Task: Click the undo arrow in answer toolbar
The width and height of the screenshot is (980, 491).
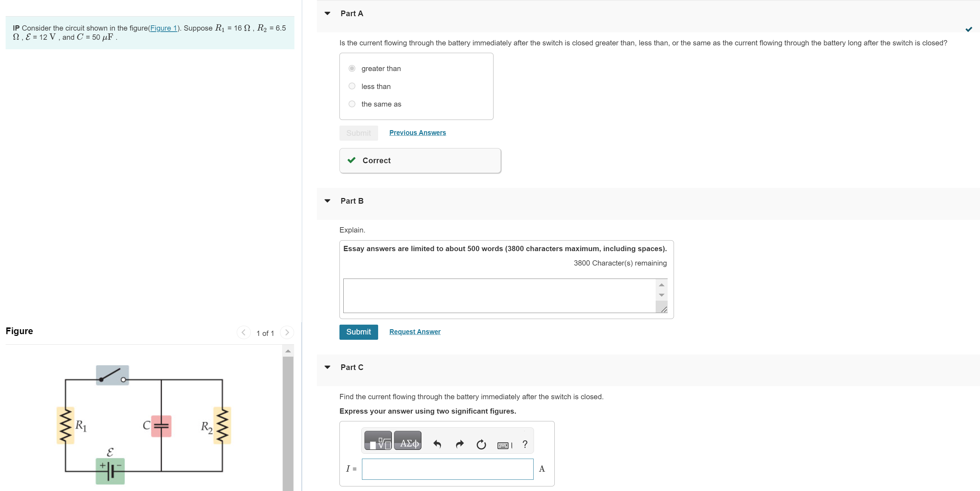Action: click(x=437, y=444)
